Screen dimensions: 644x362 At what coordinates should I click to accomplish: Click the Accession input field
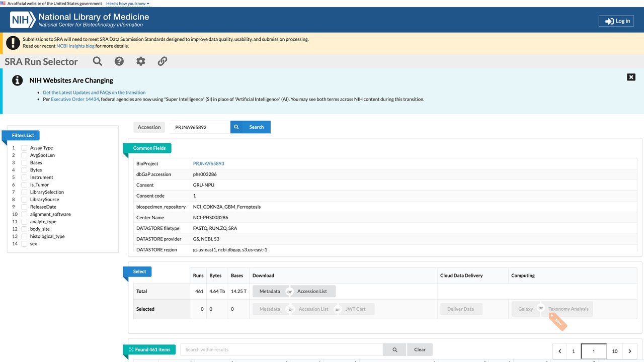[x=200, y=127]
